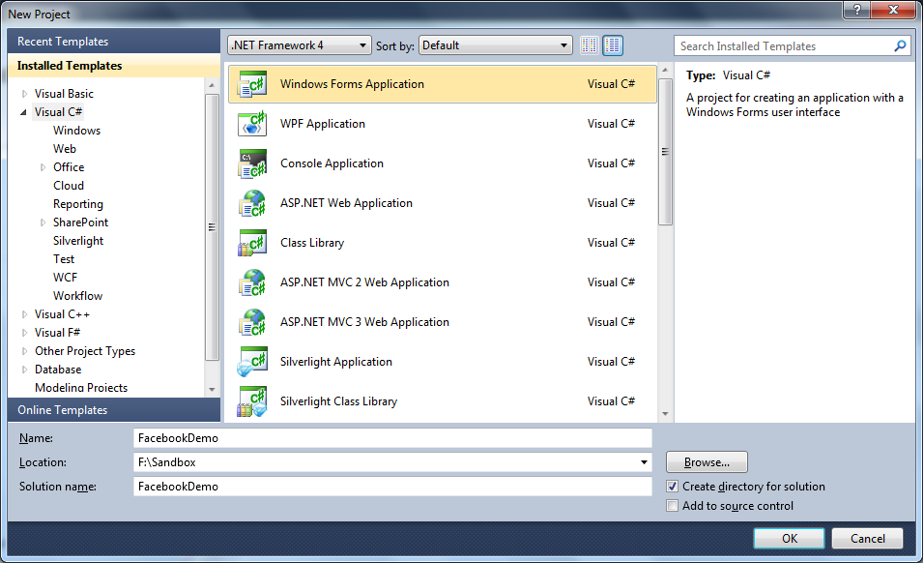Click the WPF Application template icon
924x563 pixels.
click(252, 124)
